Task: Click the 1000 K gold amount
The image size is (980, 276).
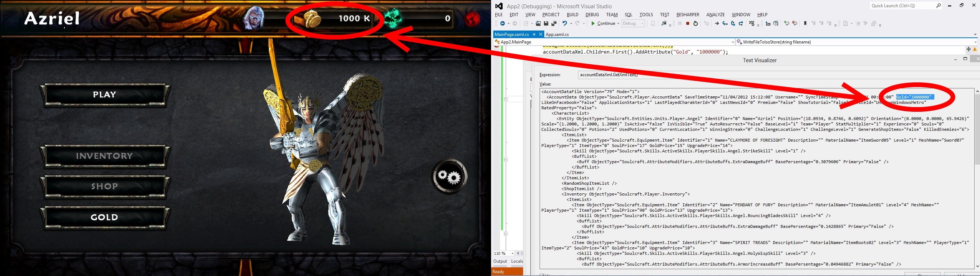Action: [x=354, y=18]
